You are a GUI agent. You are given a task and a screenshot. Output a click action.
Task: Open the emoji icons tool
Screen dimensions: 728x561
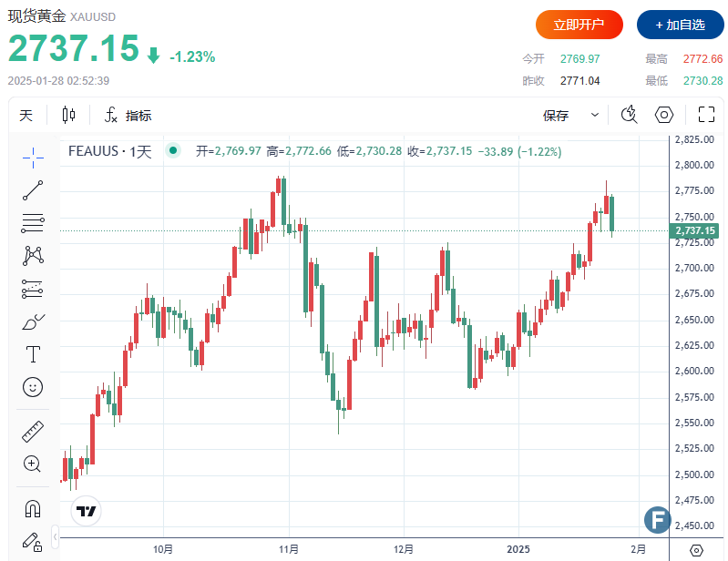coord(33,387)
